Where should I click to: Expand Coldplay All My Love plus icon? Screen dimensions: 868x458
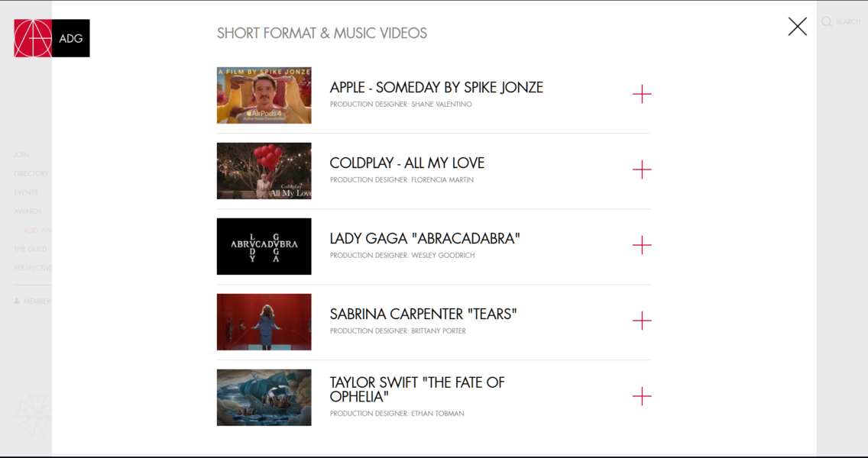click(642, 169)
